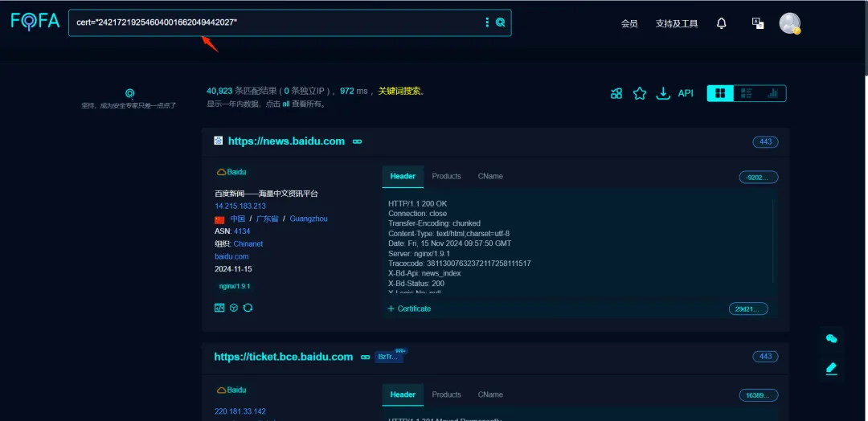Image resolution: width=868 pixels, height=421 pixels.
Task: Open the user avatar account menu
Action: click(x=789, y=23)
